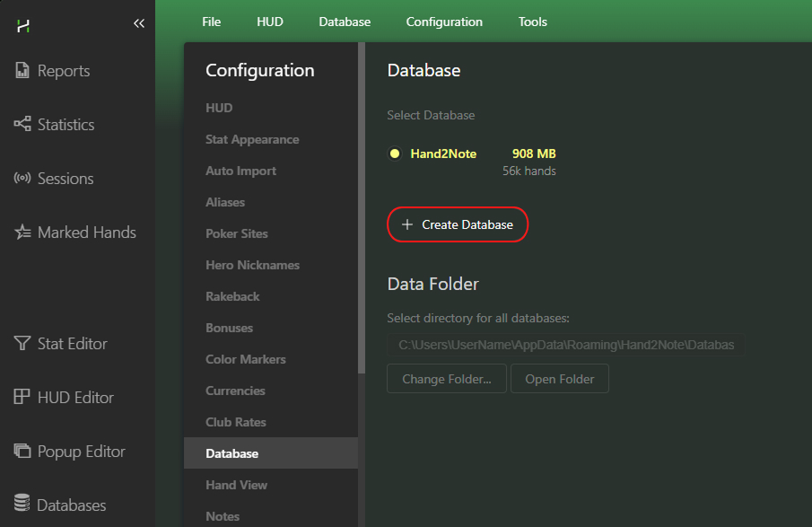Open Aliases configuration
812x527 pixels.
(x=271, y=202)
